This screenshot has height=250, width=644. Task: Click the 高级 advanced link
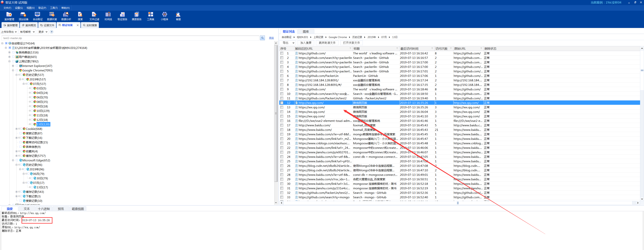coord(271,38)
